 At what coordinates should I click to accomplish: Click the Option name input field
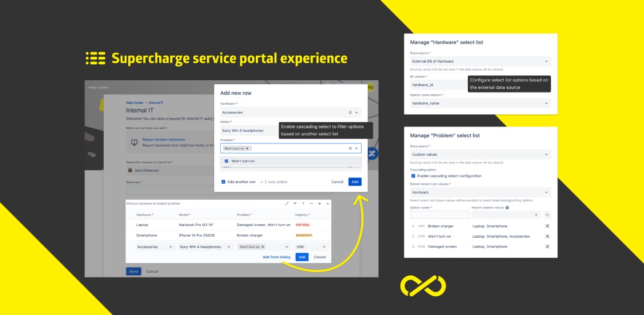[x=440, y=215]
